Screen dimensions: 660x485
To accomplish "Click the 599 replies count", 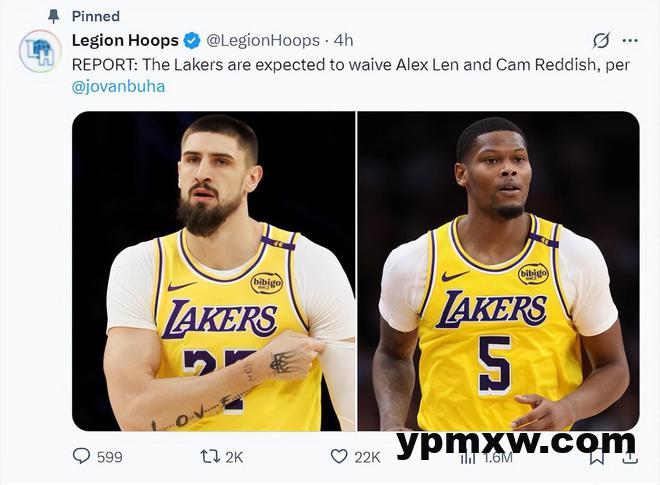I will point(109,457).
